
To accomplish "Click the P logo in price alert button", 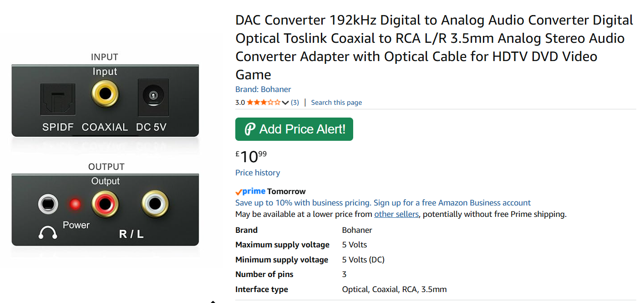I will click(250, 129).
